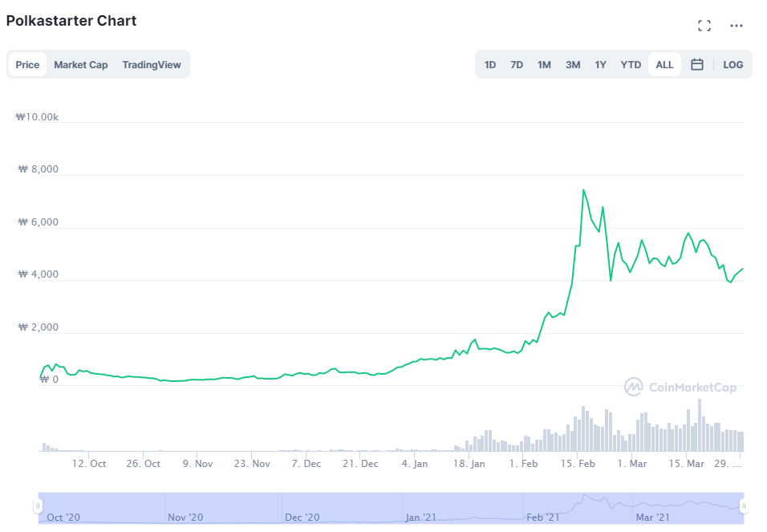Grab the left range navigator handle

38,506
